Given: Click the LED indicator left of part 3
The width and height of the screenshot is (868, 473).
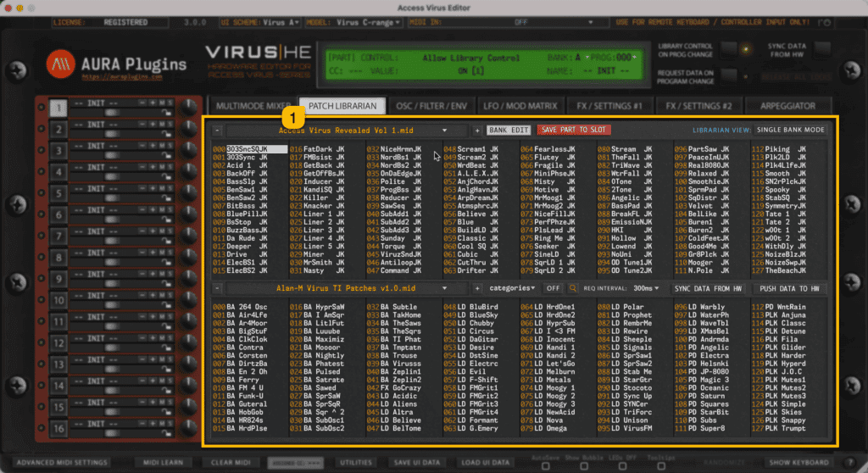Looking at the screenshot, I should tap(41, 149).
